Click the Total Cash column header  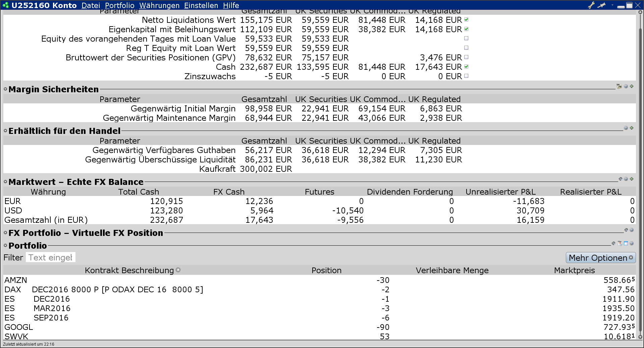pyautogui.click(x=139, y=192)
